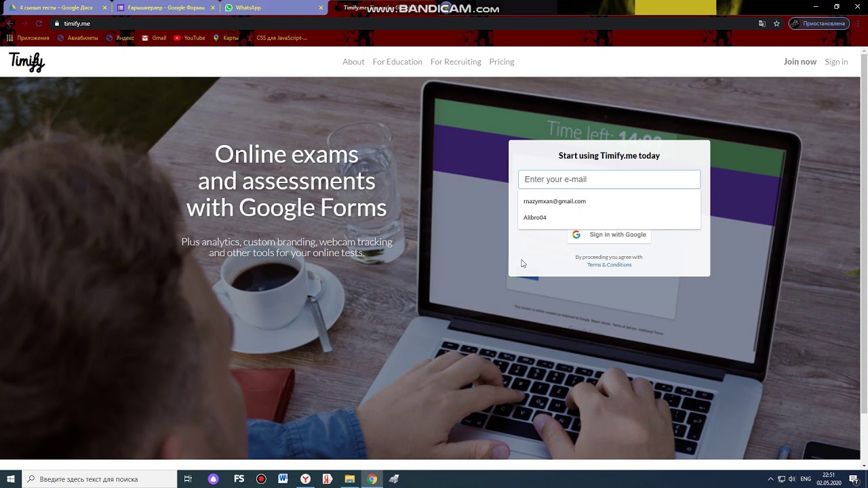Open the YouTube bookmark
Image resolution: width=868 pixels, height=488 pixels.
tap(189, 38)
